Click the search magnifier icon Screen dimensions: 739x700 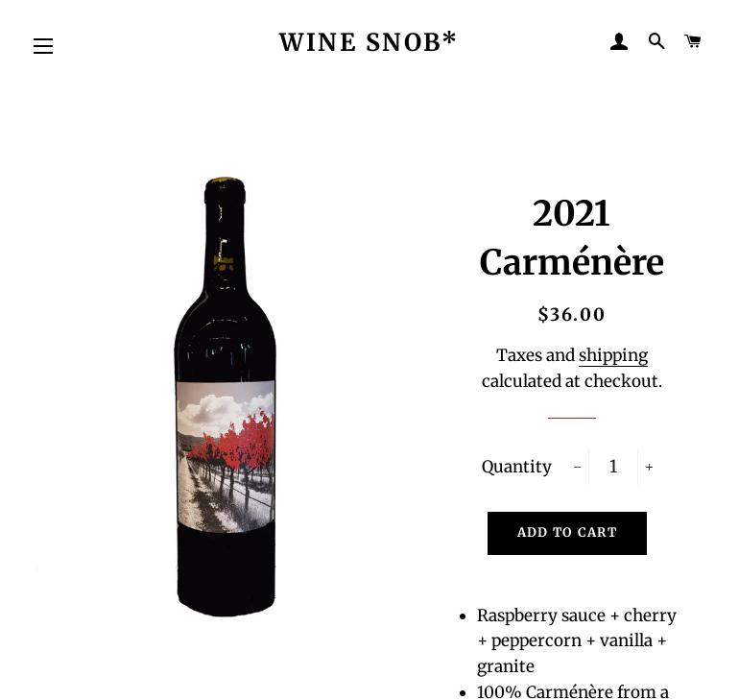pos(656,41)
